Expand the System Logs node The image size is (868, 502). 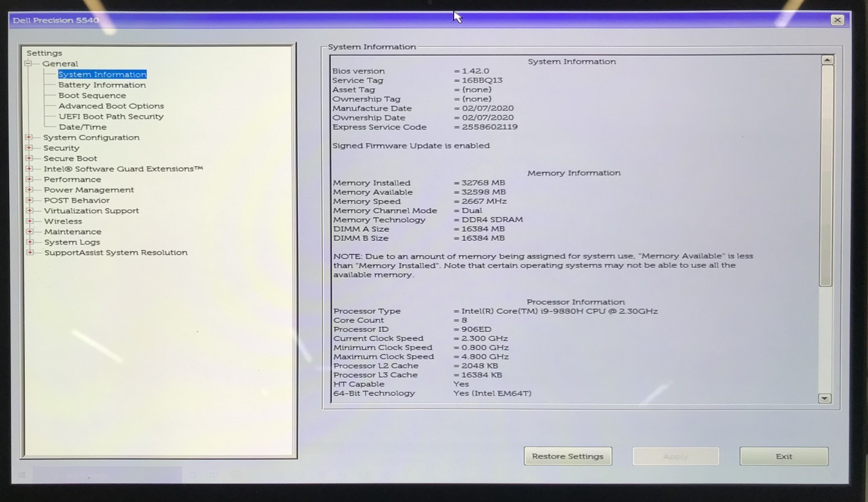click(x=30, y=242)
